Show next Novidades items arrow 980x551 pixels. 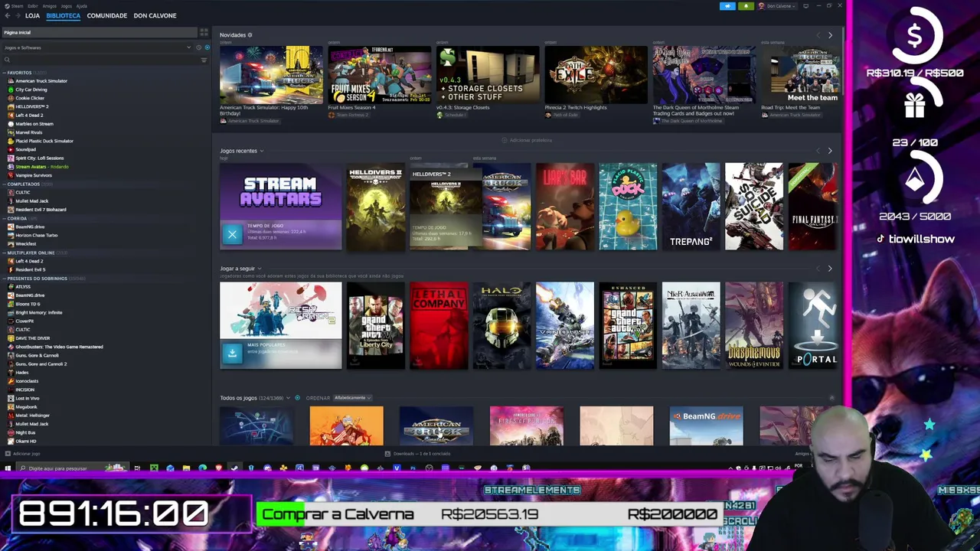830,35
